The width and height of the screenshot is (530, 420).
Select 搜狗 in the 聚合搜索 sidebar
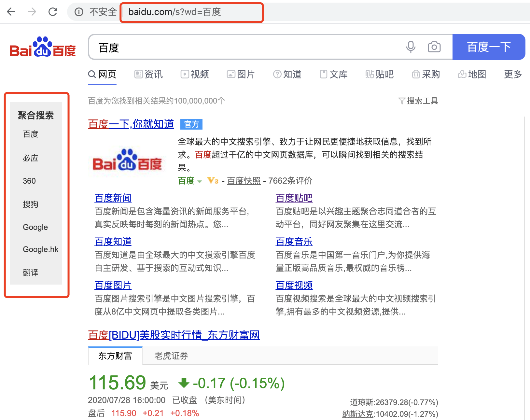(31, 204)
